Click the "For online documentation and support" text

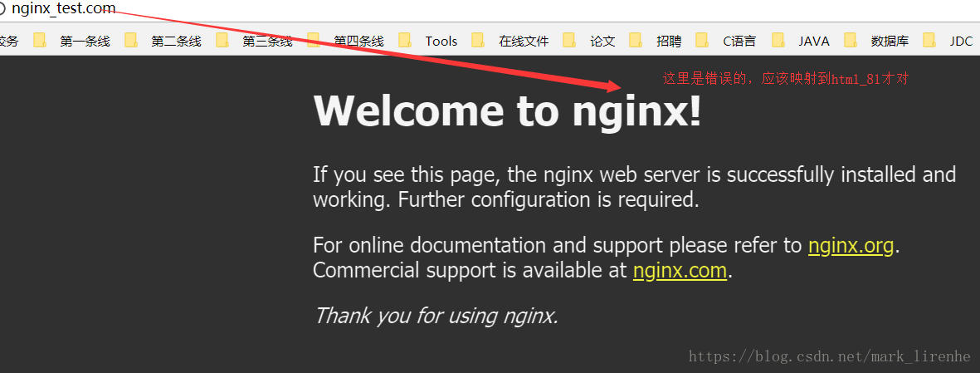[x=558, y=246]
